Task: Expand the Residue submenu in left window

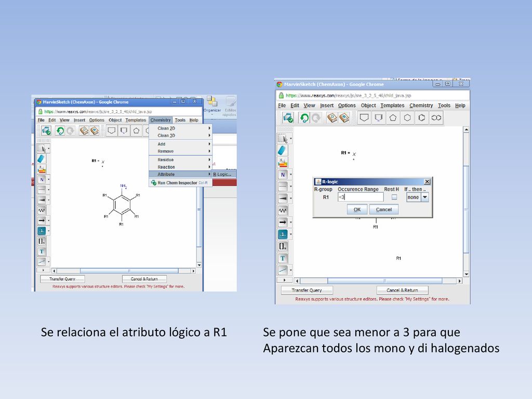Action: pos(180,160)
